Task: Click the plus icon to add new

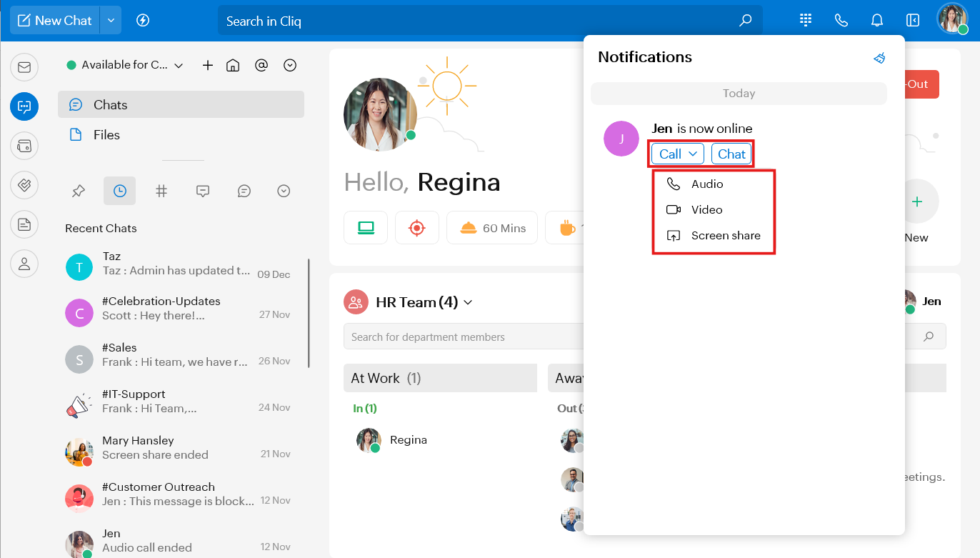Action: pyautogui.click(x=208, y=65)
